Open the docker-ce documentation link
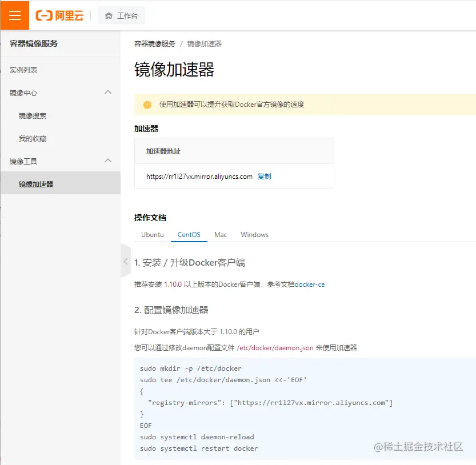 point(310,284)
